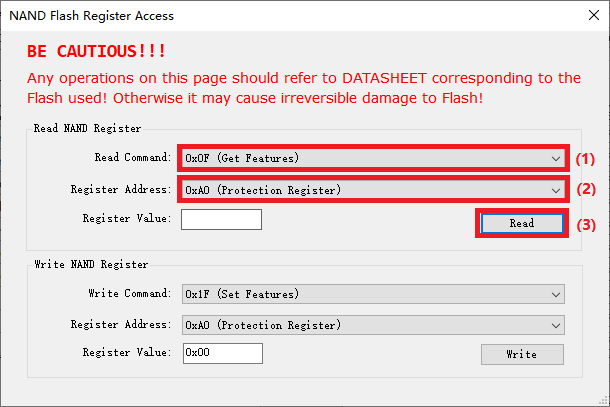Focus the Register Value field showing 0x00
Screen dimensions: 610x407
coord(221,353)
